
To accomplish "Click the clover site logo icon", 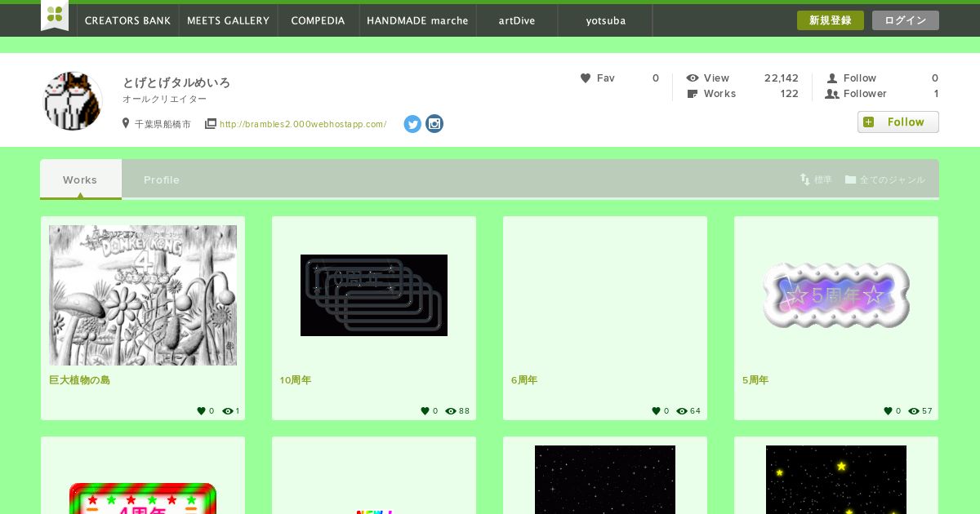I will [x=55, y=15].
